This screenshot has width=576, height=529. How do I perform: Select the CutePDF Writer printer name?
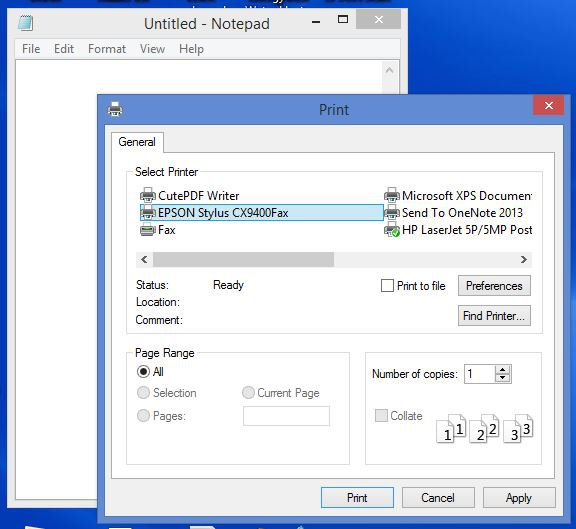pos(198,195)
